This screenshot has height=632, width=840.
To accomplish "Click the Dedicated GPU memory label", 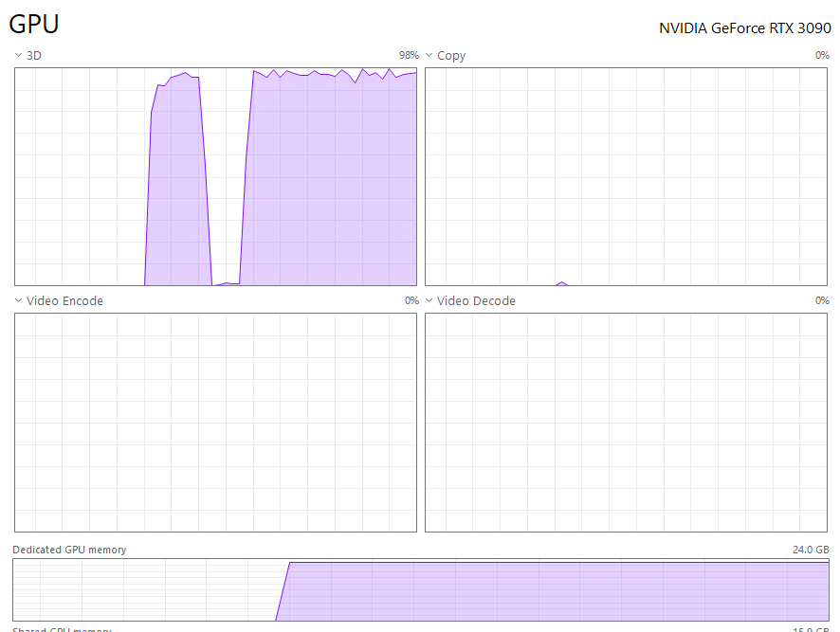I will [69, 550].
